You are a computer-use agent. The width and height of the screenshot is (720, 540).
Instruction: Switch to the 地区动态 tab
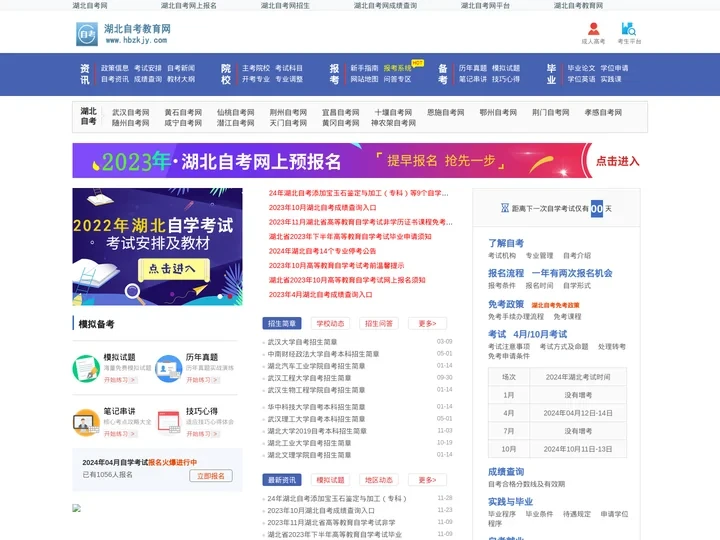pyautogui.click(x=379, y=480)
